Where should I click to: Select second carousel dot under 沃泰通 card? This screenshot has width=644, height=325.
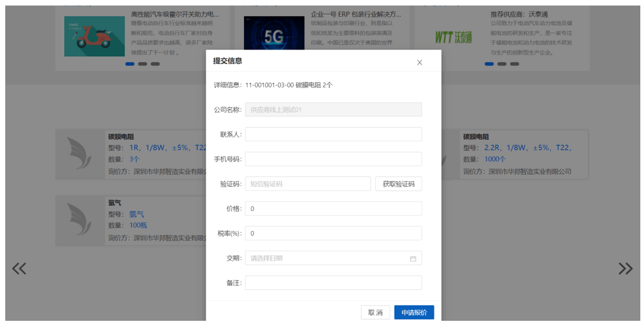[502, 64]
